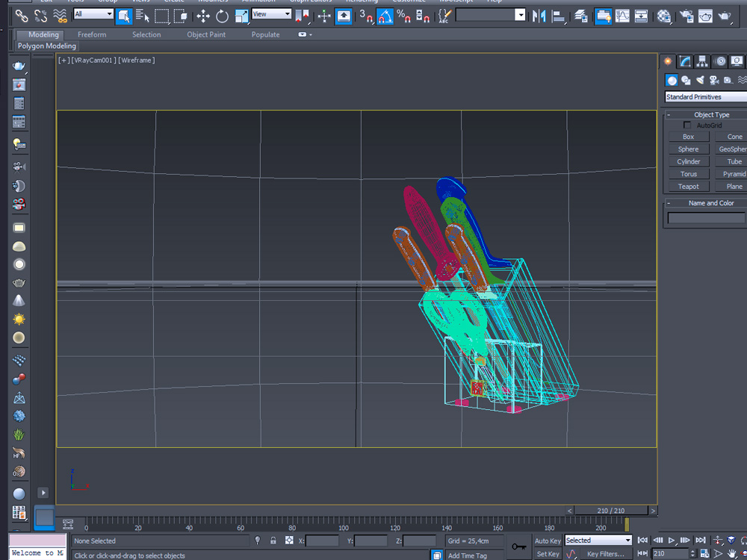The image size is (747, 560).
Task: Open the reference coordinate View dropdown
Action: coord(272,13)
